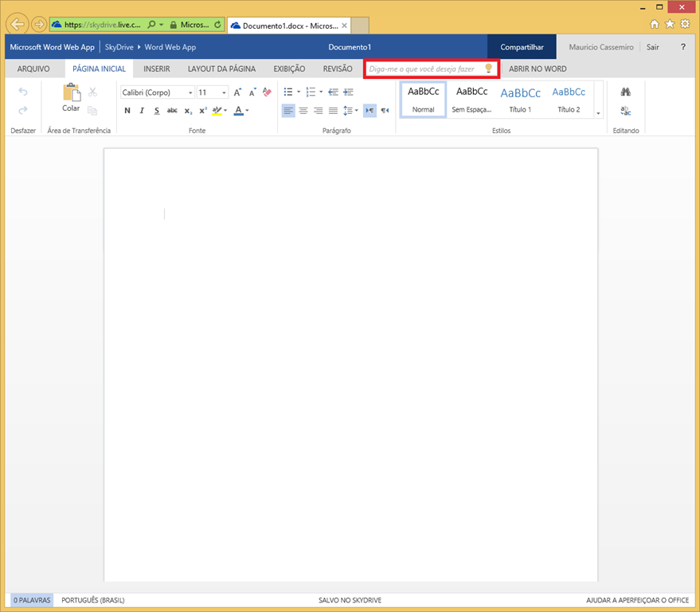Click the binoculars Find icon

pos(626,92)
